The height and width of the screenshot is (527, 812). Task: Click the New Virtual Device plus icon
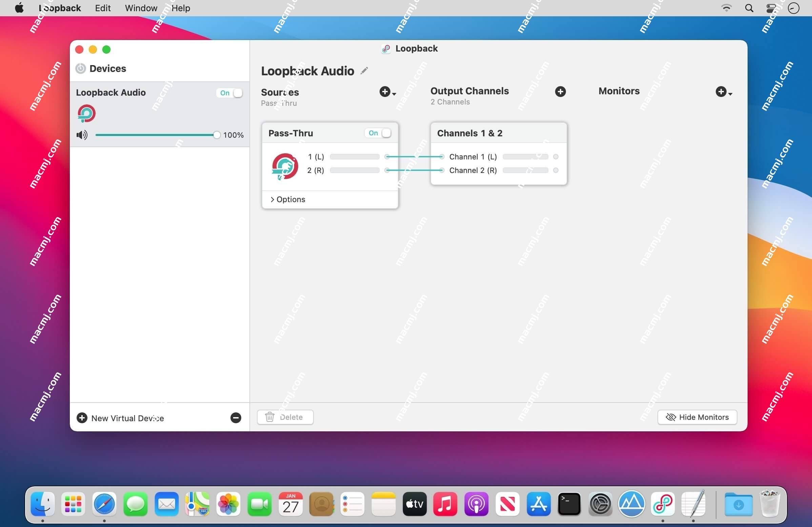82,418
